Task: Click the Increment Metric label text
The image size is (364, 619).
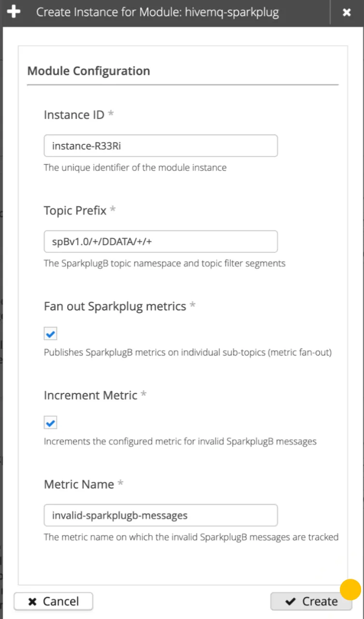Action: [x=91, y=395]
